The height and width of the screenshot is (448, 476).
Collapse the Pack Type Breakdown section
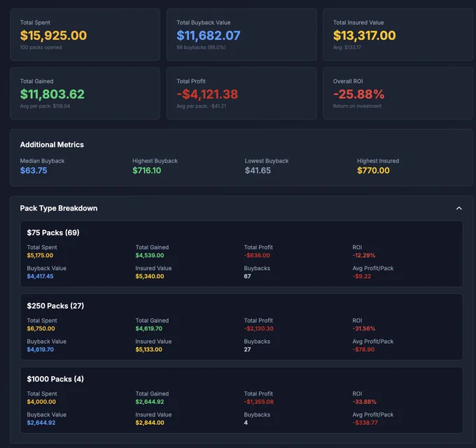[459, 208]
